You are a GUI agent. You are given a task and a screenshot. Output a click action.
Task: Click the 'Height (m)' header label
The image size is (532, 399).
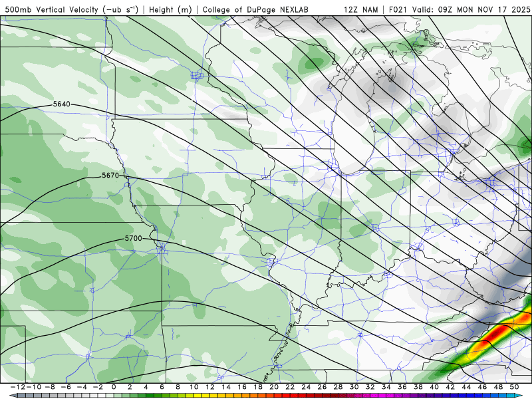click(x=170, y=9)
